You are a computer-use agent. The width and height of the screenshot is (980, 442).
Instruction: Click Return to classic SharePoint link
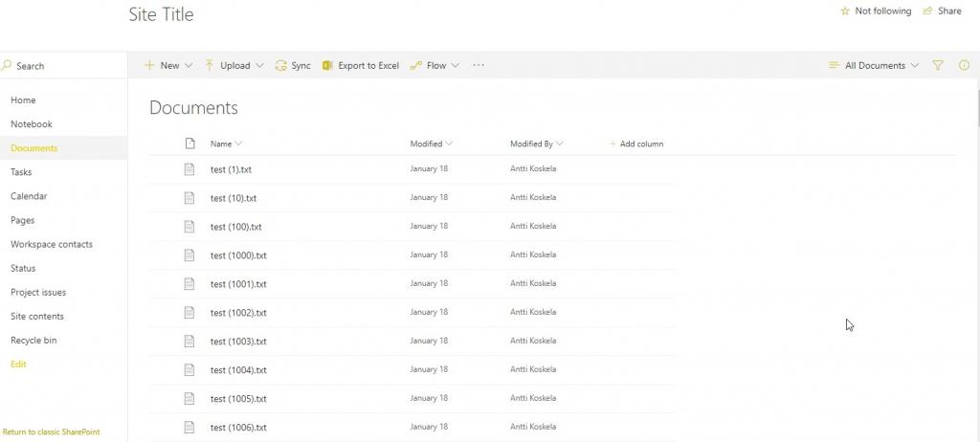coord(51,432)
